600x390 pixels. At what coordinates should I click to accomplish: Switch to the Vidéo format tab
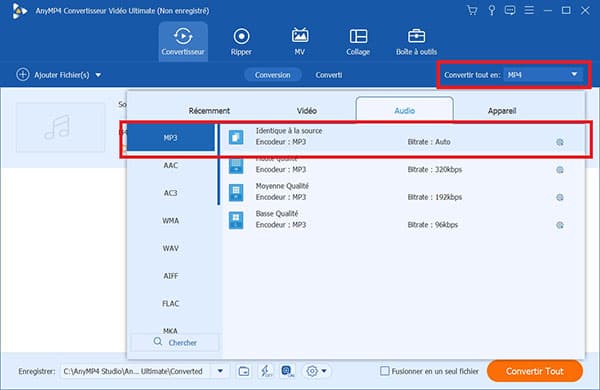(x=307, y=111)
